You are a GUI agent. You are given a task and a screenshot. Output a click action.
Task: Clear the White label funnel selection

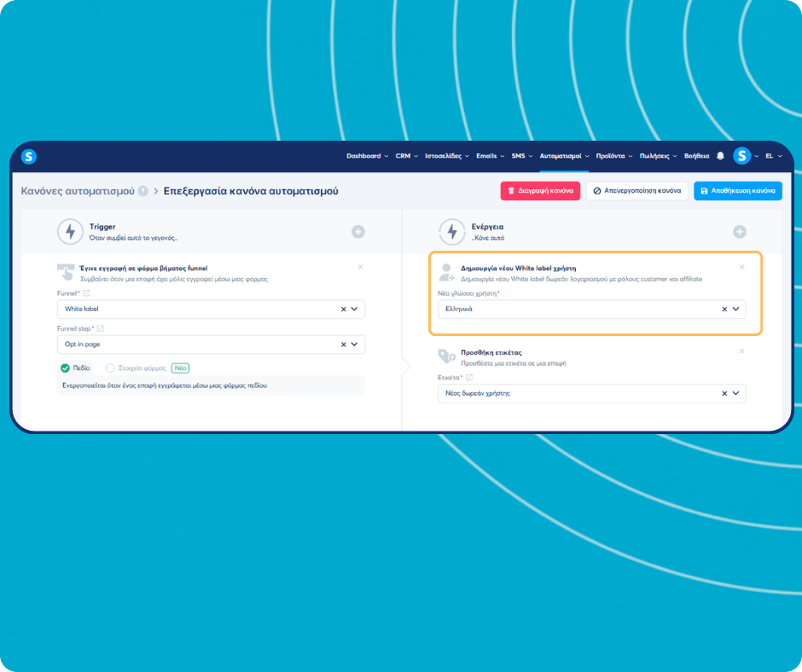[343, 309]
